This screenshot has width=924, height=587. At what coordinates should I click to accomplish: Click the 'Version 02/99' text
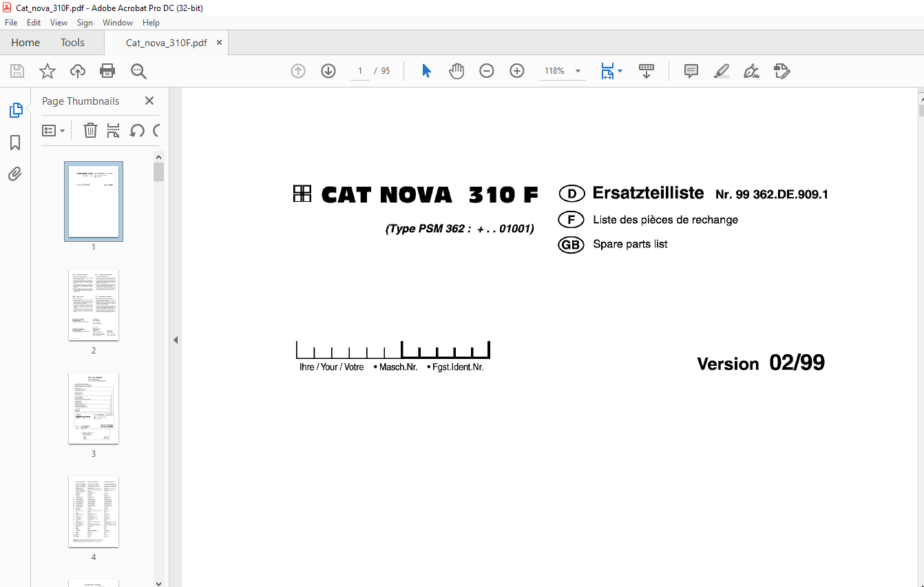[761, 363]
